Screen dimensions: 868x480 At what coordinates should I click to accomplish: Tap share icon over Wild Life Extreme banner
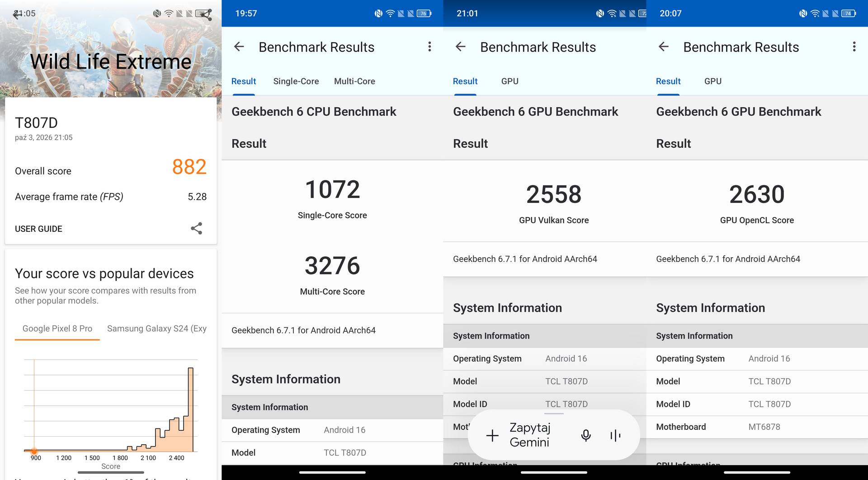coord(206,14)
